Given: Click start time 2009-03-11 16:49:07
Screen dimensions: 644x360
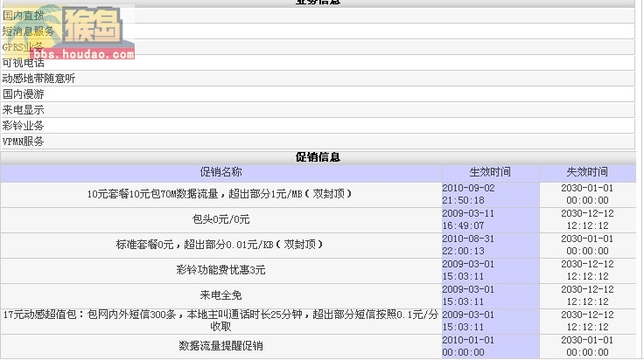Looking at the screenshot, I should 490,219.
